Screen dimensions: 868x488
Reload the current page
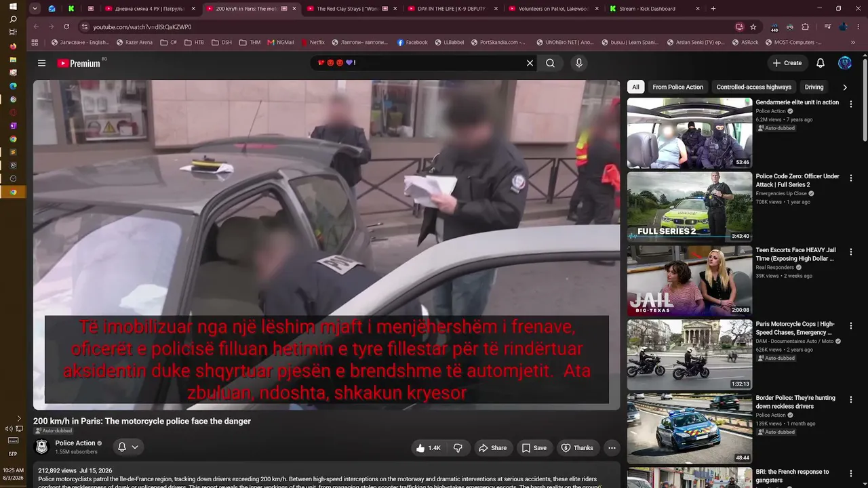coord(66,26)
